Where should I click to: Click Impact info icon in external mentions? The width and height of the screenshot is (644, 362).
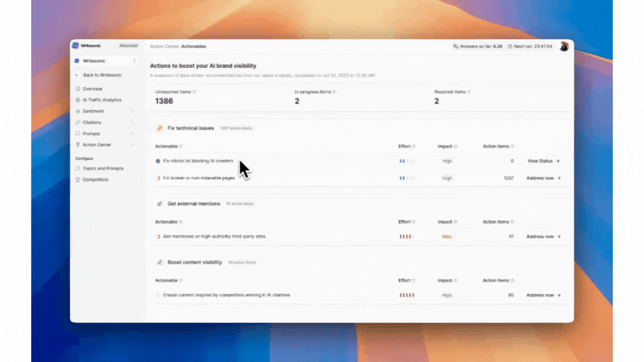point(456,222)
